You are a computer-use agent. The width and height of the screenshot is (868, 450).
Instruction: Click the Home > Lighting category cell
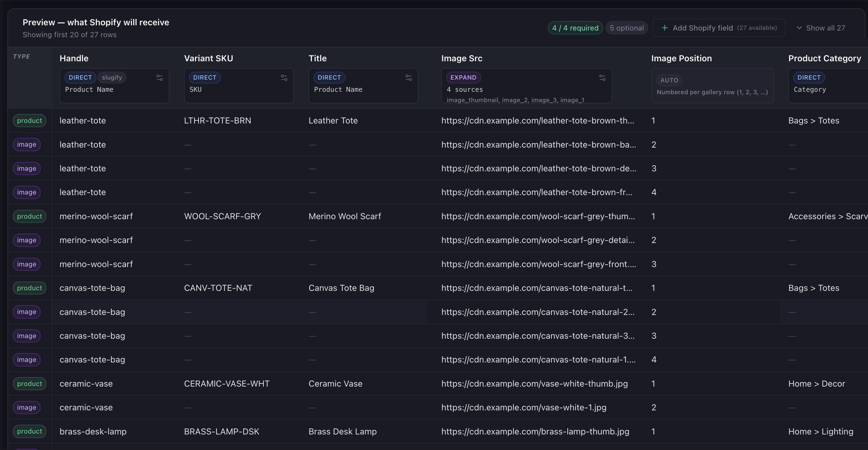tap(820, 431)
